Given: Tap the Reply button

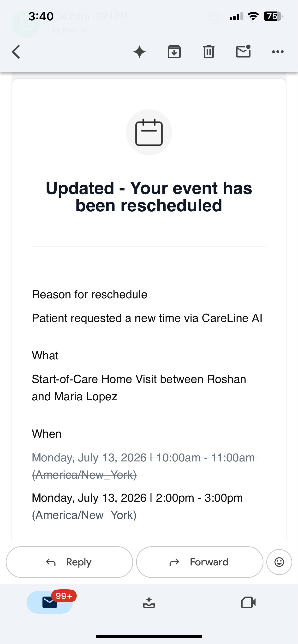Looking at the screenshot, I should [69, 562].
